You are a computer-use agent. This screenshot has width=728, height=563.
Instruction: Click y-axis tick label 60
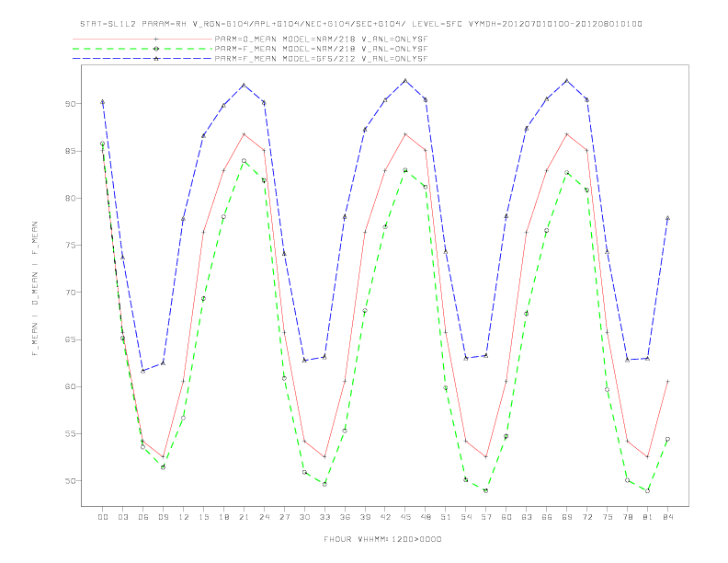coord(70,387)
